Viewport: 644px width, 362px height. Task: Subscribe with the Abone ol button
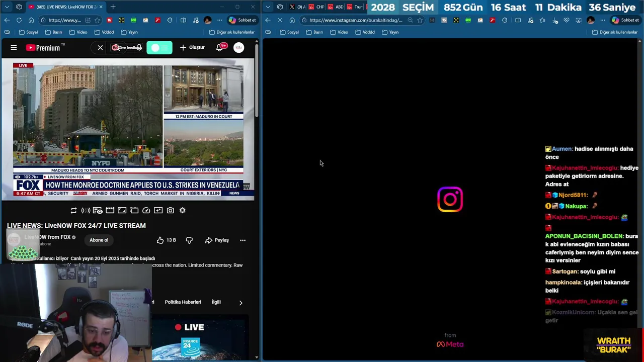click(x=99, y=240)
